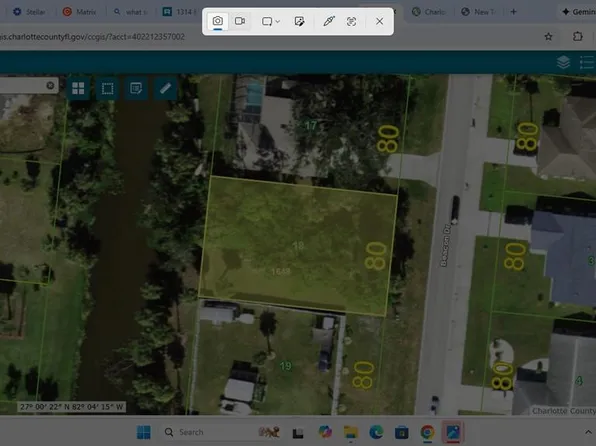Click the coordinates readout on map
The image size is (596, 446).
coord(71,407)
